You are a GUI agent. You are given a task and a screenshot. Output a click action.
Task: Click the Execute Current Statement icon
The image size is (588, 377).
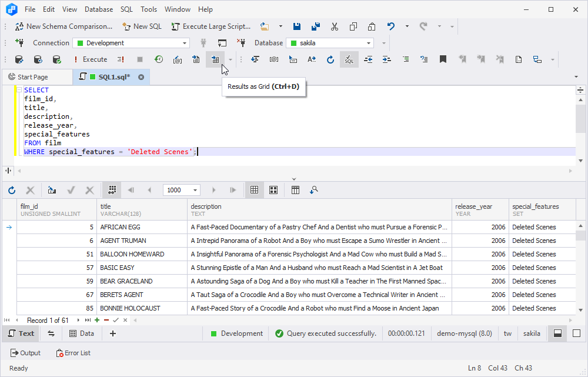pyautogui.click(x=121, y=59)
